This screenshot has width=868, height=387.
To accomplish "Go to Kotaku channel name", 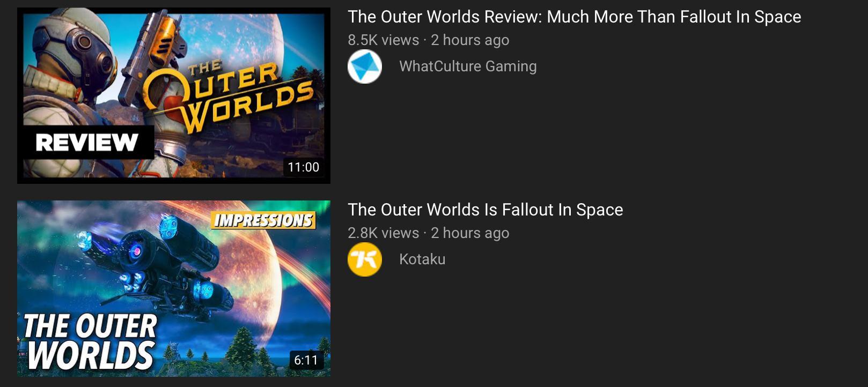I will pos(422,259).
